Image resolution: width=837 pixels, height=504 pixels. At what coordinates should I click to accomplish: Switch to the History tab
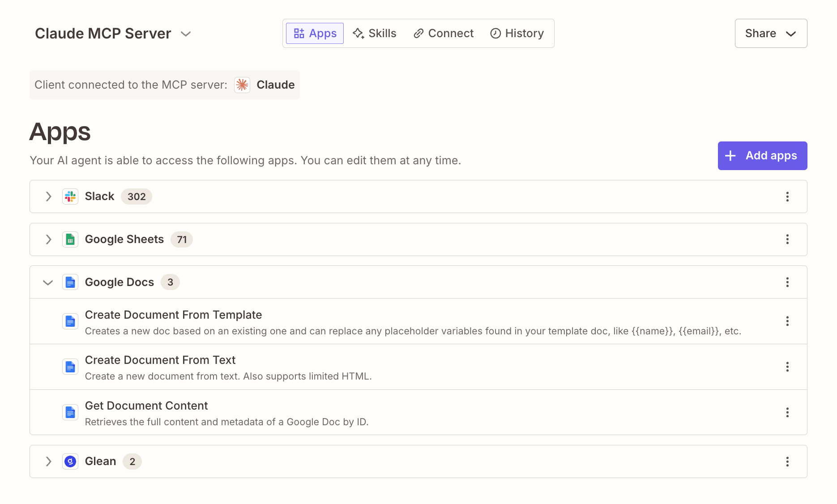coord(517,33)
